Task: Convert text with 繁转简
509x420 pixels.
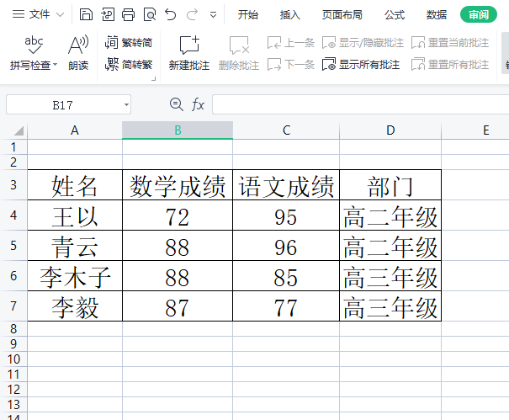Action: click(x=129, y=43)
